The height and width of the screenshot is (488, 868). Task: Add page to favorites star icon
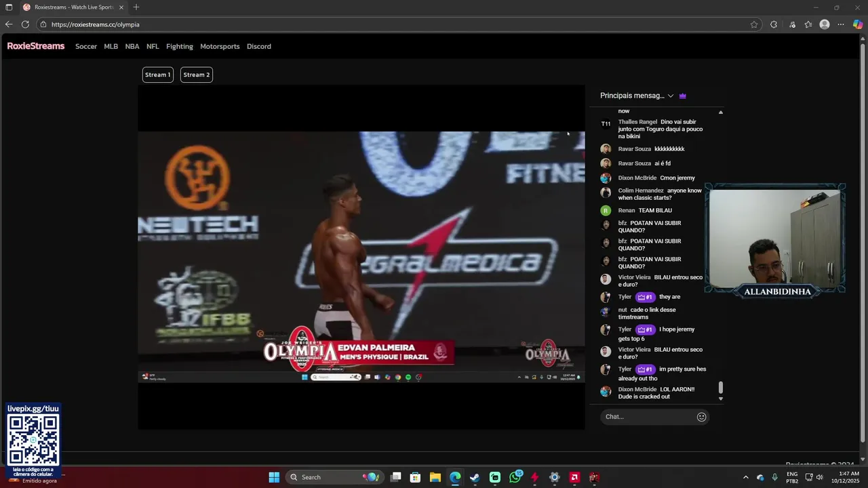(x=754, y=24)
